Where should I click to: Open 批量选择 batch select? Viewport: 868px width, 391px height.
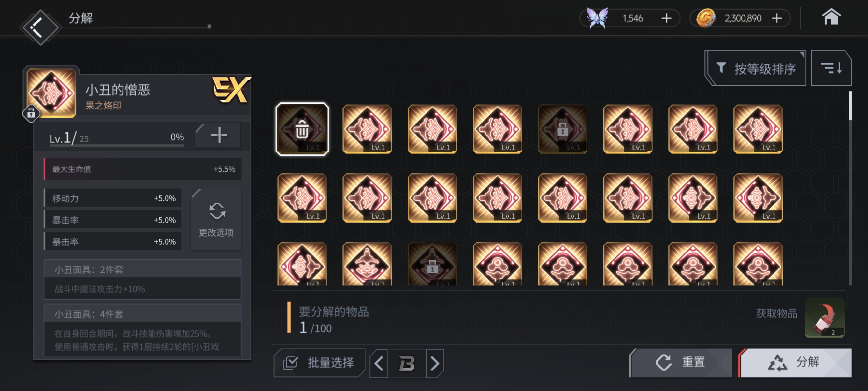pos(319,363)
